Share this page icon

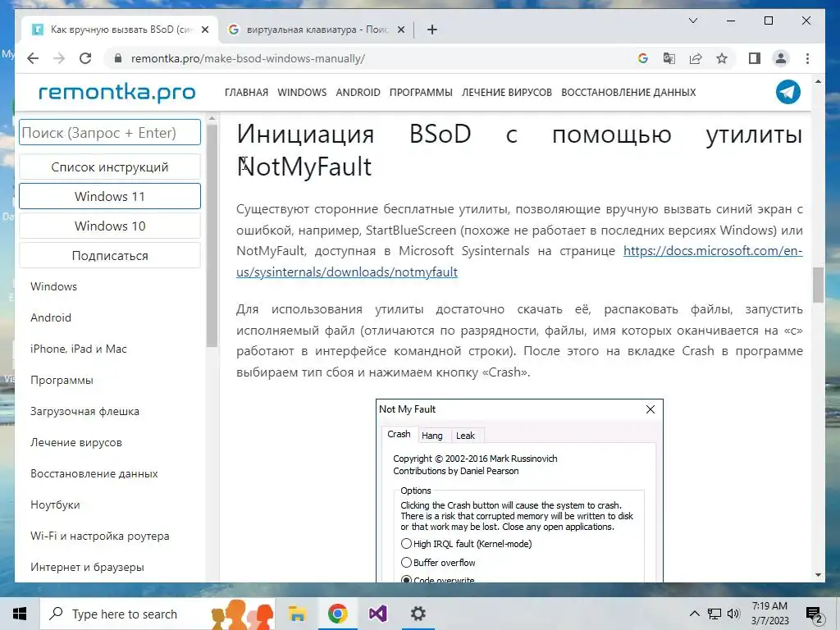[x=696, y=58]
